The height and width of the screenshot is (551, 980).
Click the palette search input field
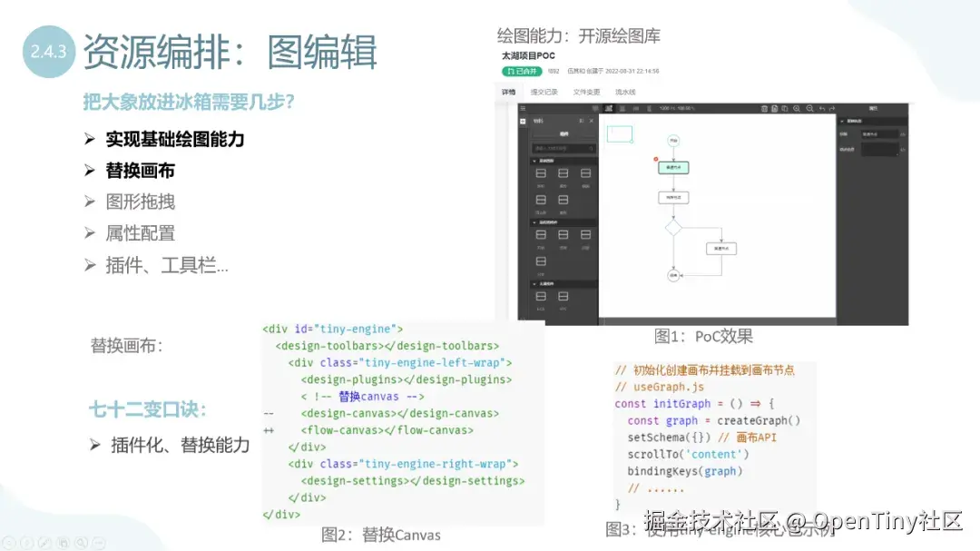pos(563,148)
